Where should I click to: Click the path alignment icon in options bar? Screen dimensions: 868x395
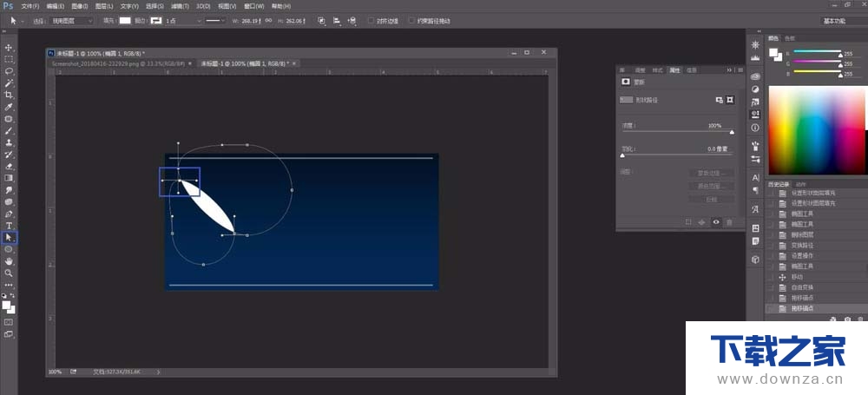point(337,21)
